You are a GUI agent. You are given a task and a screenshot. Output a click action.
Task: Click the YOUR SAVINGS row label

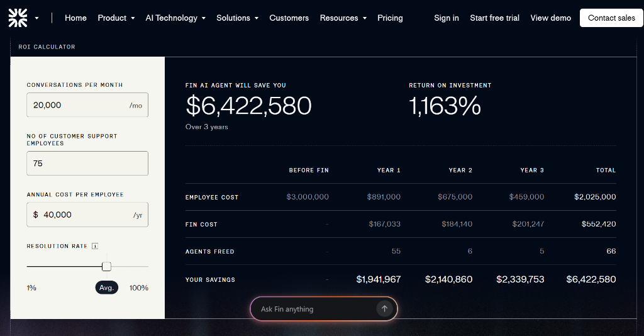click(x=210, y=280)
